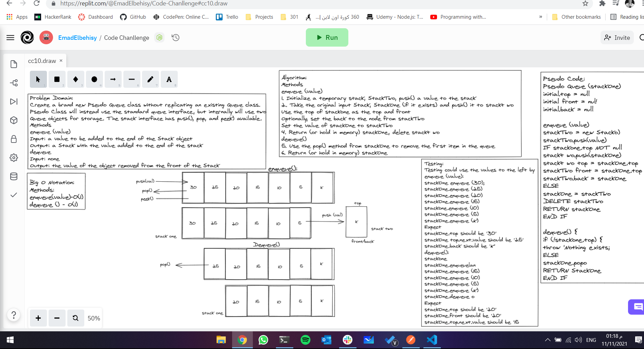Select the pencil freehand draw tool
The width and height of the screenshot is (644, 349).
click(x=150, y=79)
